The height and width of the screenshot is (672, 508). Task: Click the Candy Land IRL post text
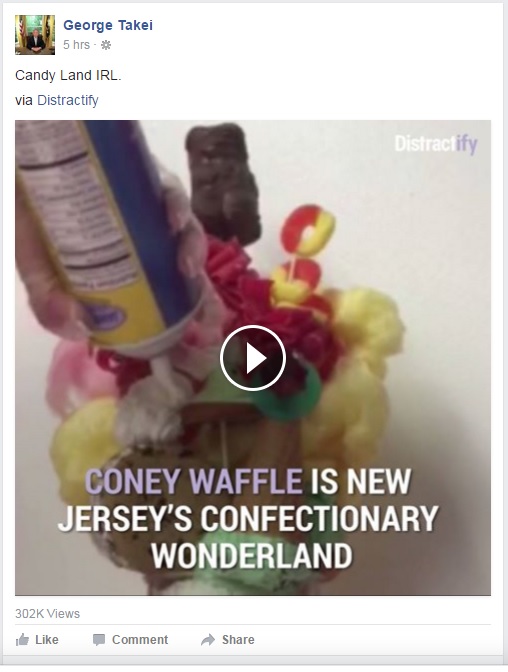(68, 75)
